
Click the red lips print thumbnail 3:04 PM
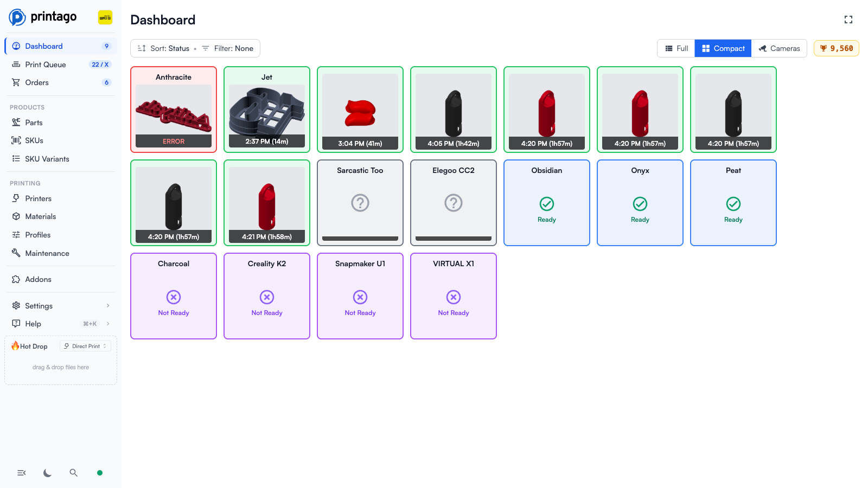[360, 112]
